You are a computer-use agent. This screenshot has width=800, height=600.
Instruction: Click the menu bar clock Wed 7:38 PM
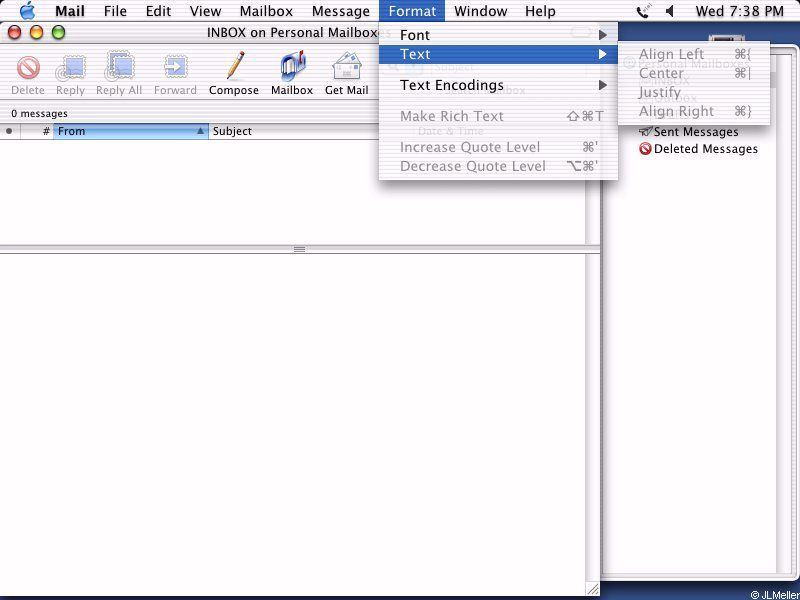pos(739,11)
